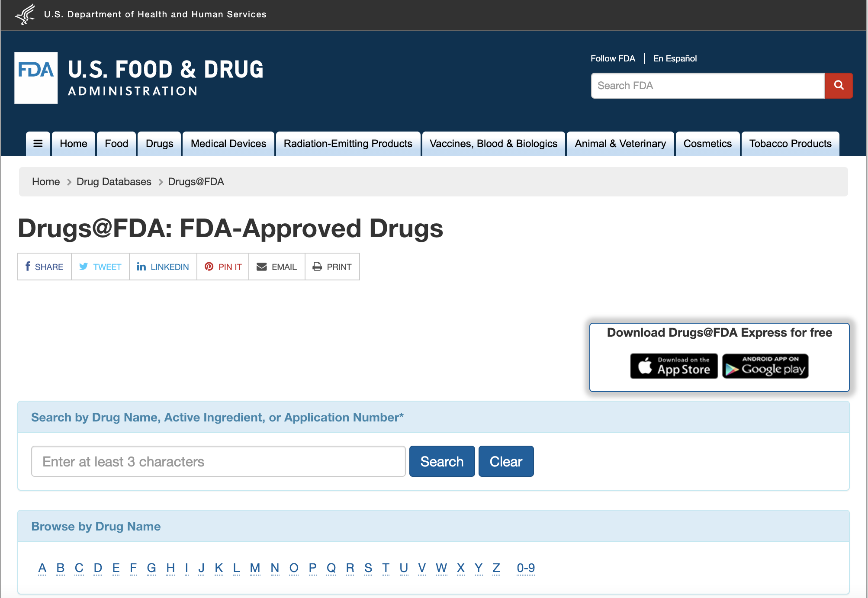
Task: Browse drugs starting with 0-9
Action: pos(526,568)
